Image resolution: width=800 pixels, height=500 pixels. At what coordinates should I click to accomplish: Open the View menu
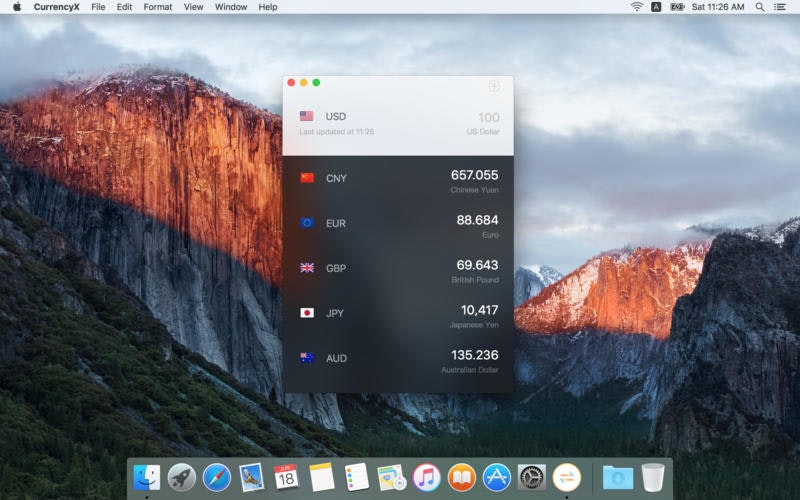193,7
